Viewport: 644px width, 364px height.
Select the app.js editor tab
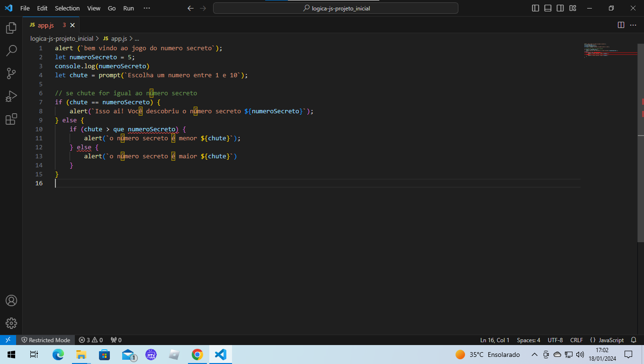pos(52,25)
